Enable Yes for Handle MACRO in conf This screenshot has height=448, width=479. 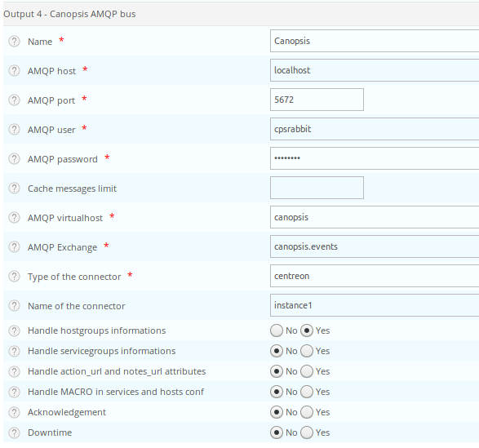click(x=307, y=392)
